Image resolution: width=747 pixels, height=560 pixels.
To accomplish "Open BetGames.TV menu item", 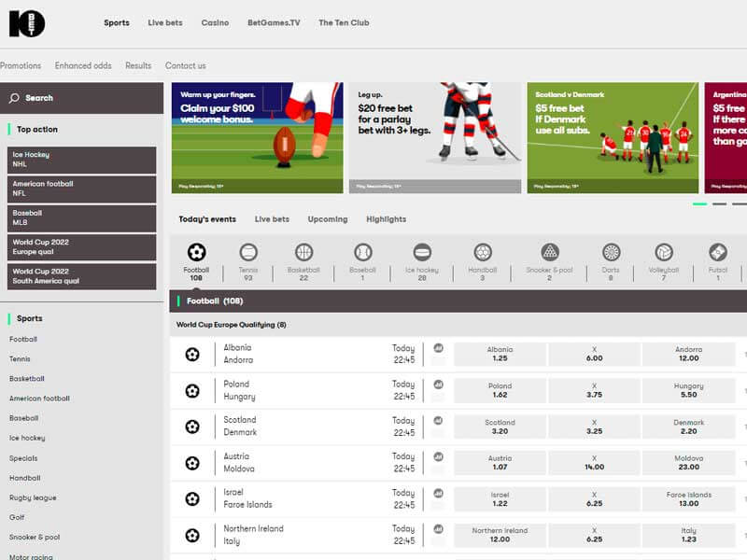I will click(274, 22).
